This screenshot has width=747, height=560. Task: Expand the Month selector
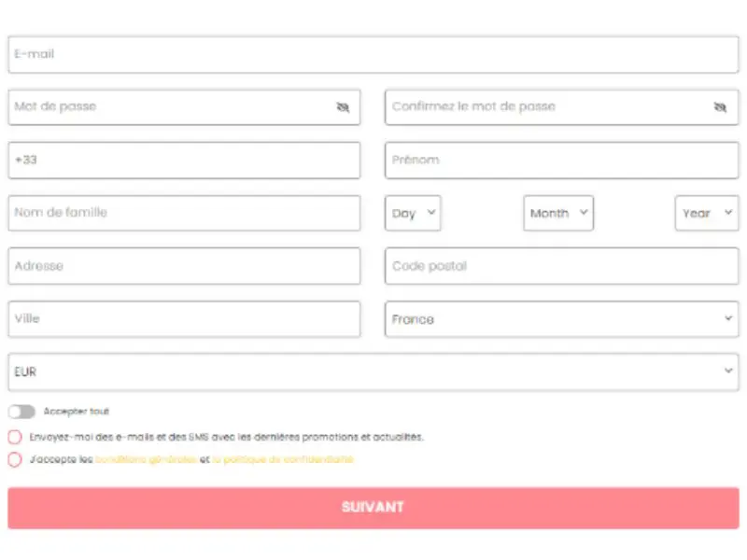[x=558, y=214]
